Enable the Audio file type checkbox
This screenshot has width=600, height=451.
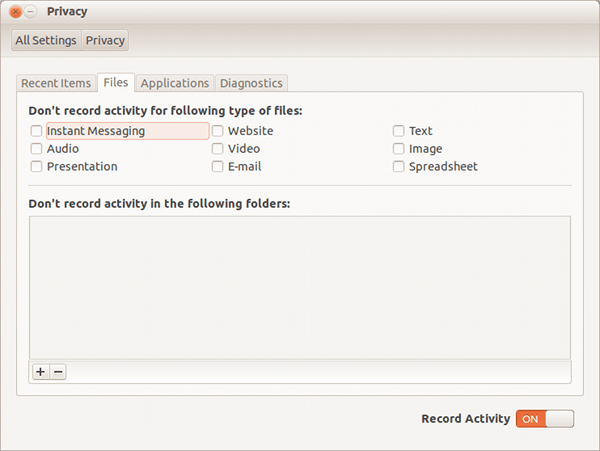[x=36, y=148]
